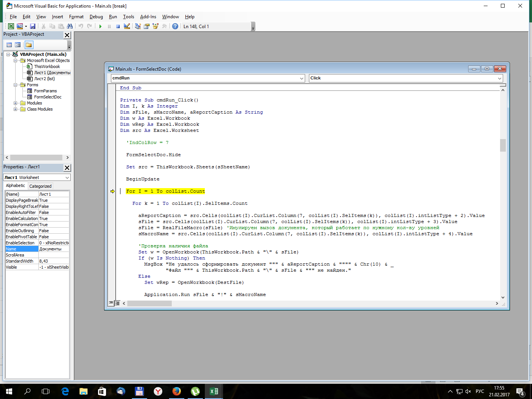Image resolution: width=532 pixels, height=399 pixels.
Task: Open the Tools menu
Action: (x=128, y=17)
